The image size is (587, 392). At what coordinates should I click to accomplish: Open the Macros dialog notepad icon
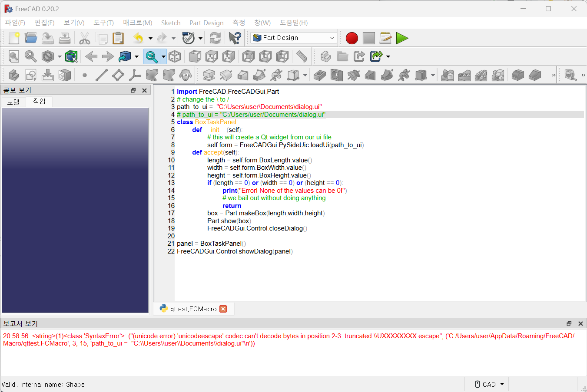[385, 38]
